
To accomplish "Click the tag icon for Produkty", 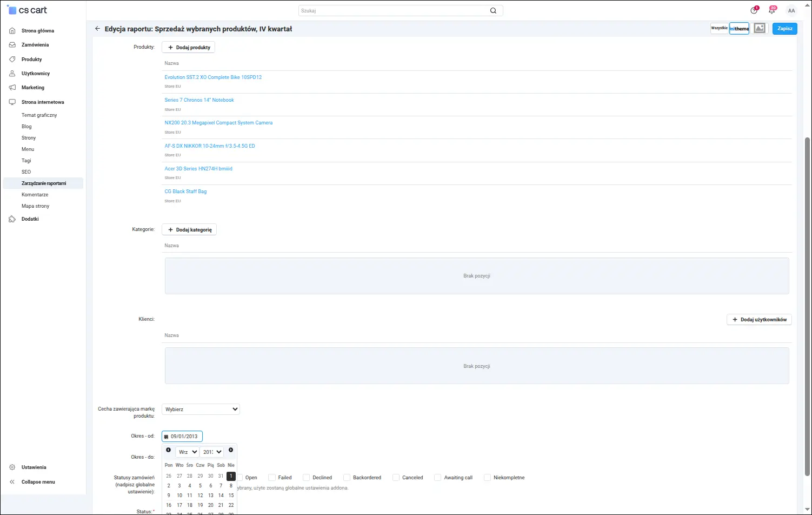I will [12, 60].
